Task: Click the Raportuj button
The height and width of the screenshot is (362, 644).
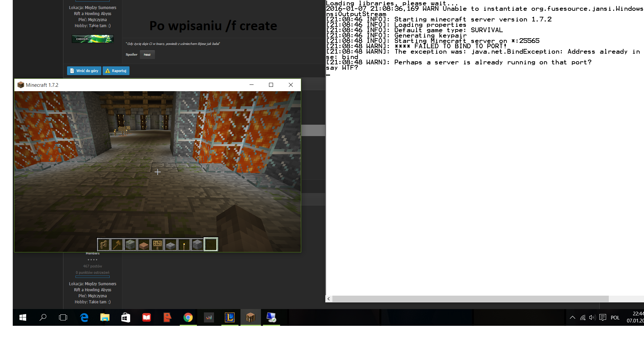Action: click(x=116, y=71)
